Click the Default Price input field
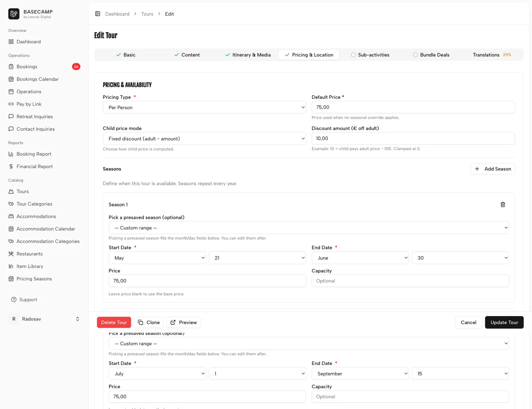Screen dimensions: 532x409 pyautogui.click(x=413, y=107)
